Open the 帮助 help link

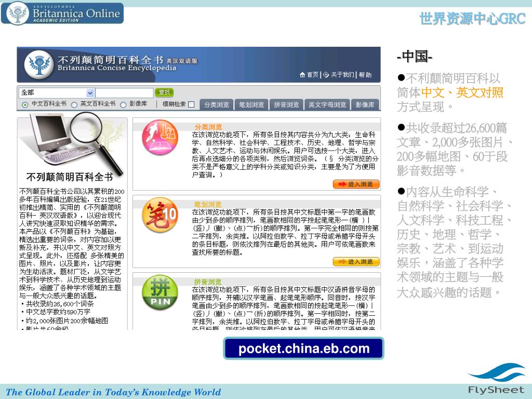pos(365,75)
